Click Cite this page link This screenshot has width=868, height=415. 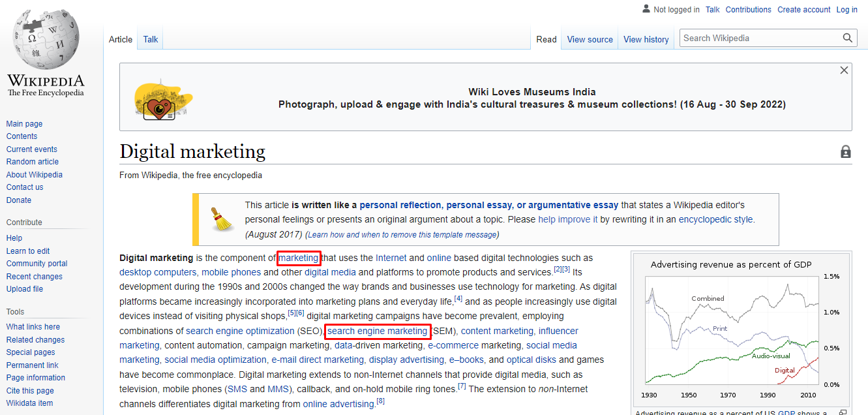tap(30, 391)
